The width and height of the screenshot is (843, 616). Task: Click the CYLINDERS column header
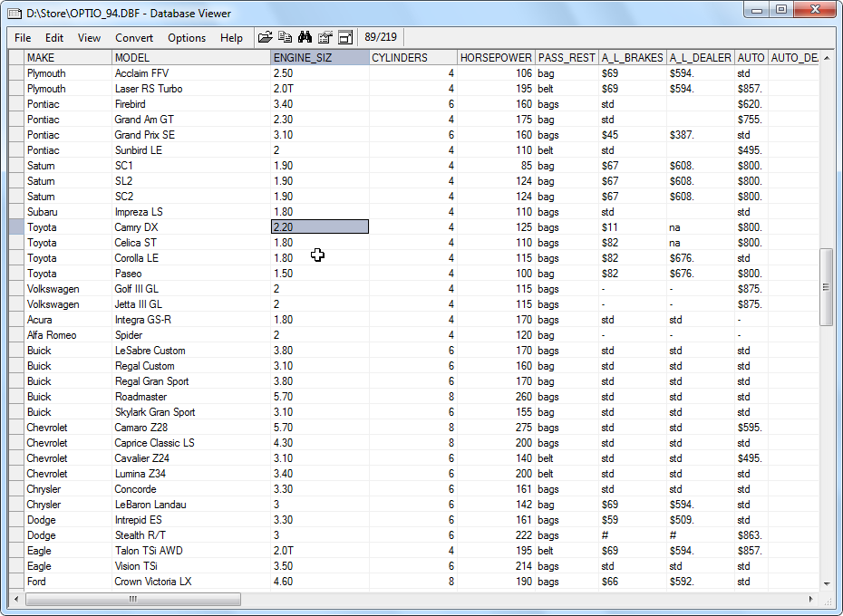click(413, 57)
